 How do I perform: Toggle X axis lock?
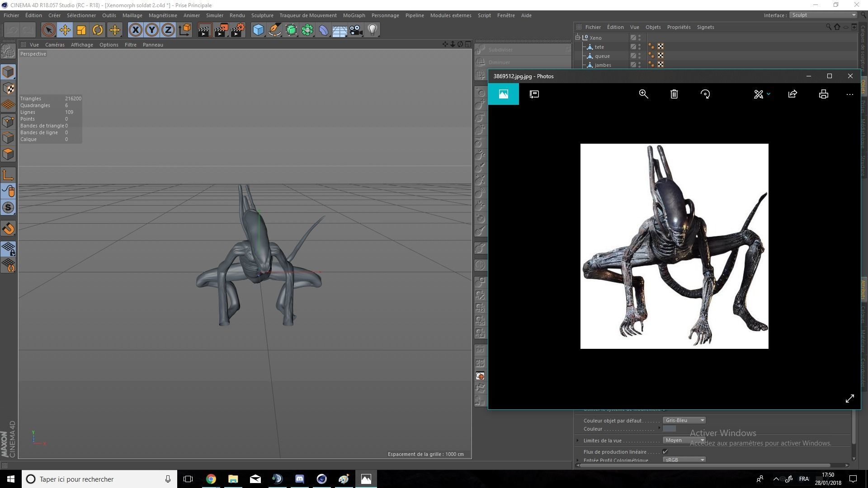135,30
